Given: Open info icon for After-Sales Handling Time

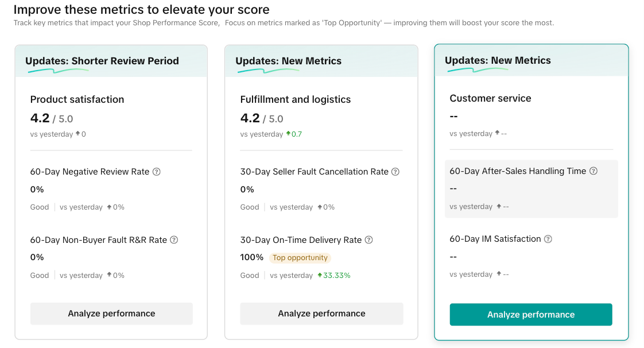Looking at the screenshot, I should (x=593, y=171).
